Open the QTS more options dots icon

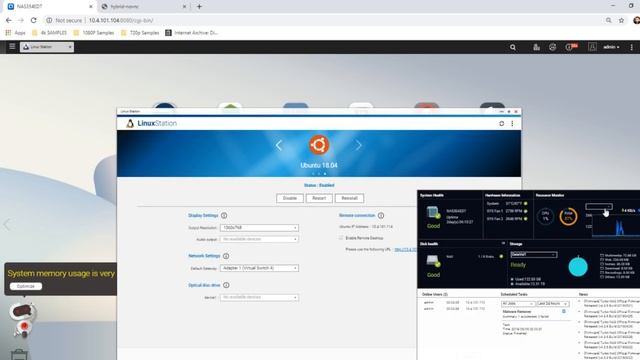[x=631, y=47]
